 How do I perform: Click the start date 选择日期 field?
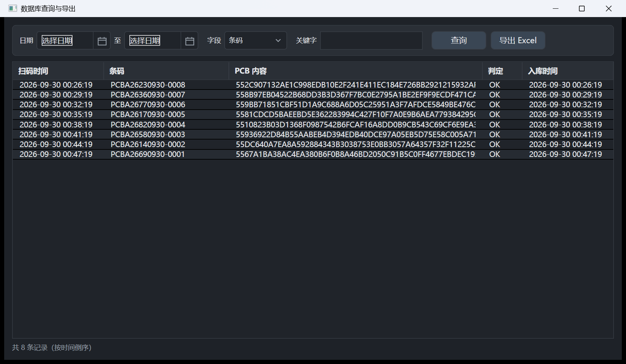coord(65,41)
